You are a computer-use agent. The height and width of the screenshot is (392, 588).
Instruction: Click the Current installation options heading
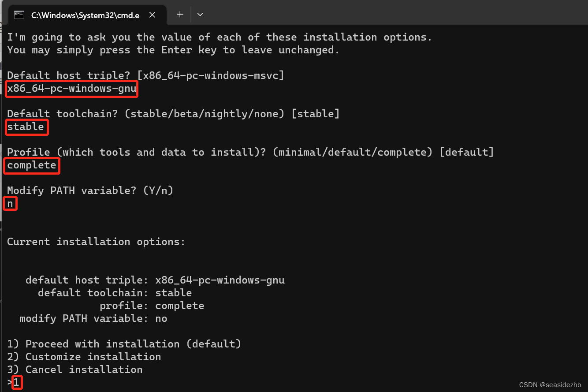[x=95, y=241]
